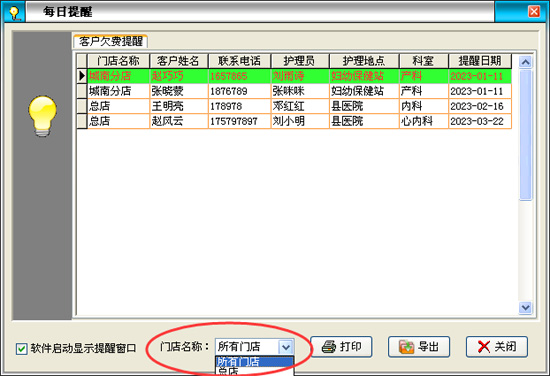Viewport: 550px width, 376px height.
Task: Switch to the 客户欠费提醒 tab
Action: coord(111,41)
